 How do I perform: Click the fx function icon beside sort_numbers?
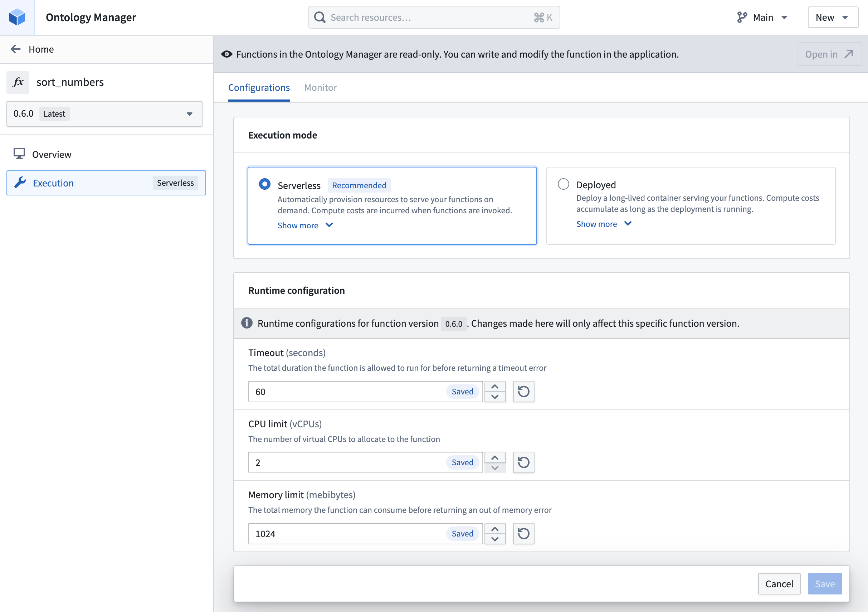click(18, 82)
